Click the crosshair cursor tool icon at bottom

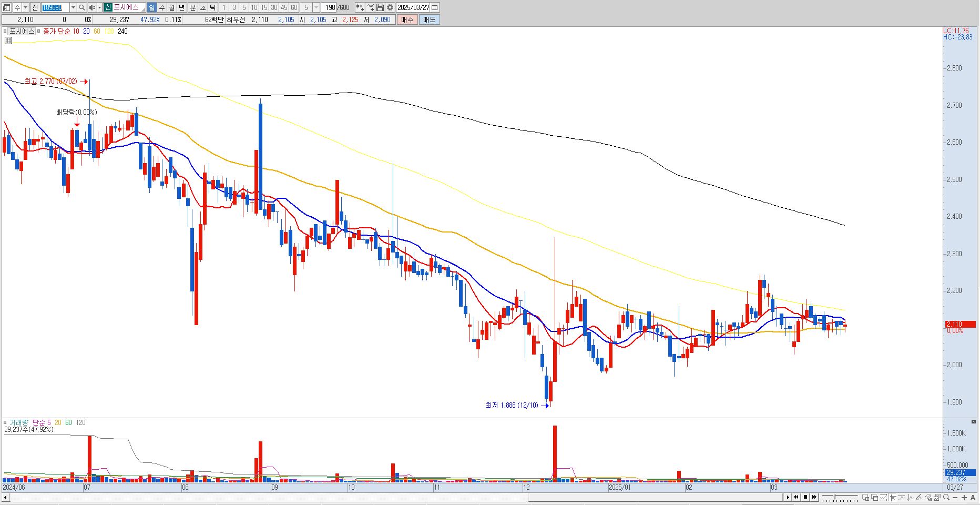tap(893, 497)
